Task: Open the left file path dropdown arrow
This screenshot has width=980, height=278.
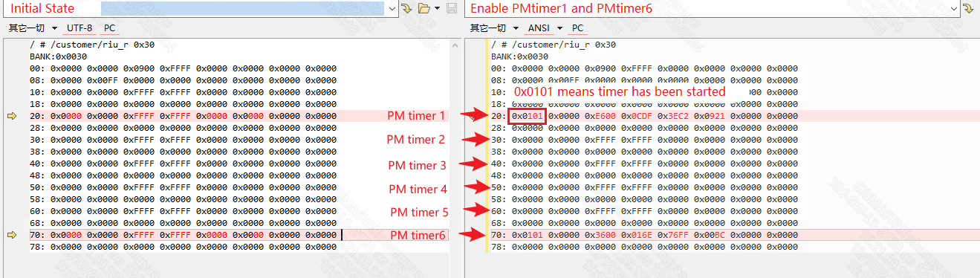Action: (393, 8)
